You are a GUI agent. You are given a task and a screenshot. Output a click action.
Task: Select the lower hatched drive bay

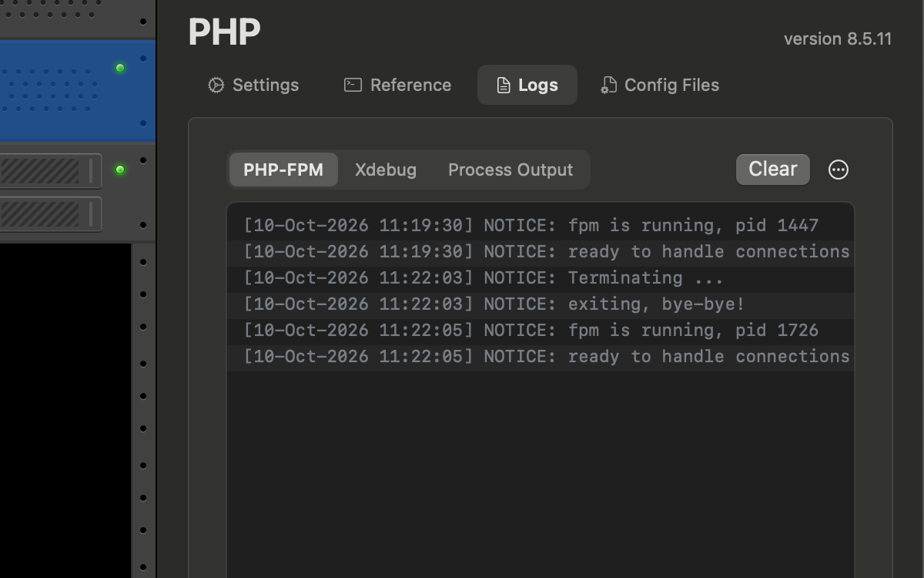(50, 214)
